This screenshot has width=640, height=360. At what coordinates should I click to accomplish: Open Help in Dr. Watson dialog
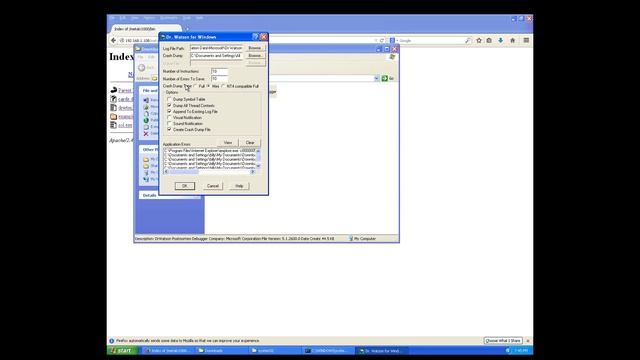point(239,186)
